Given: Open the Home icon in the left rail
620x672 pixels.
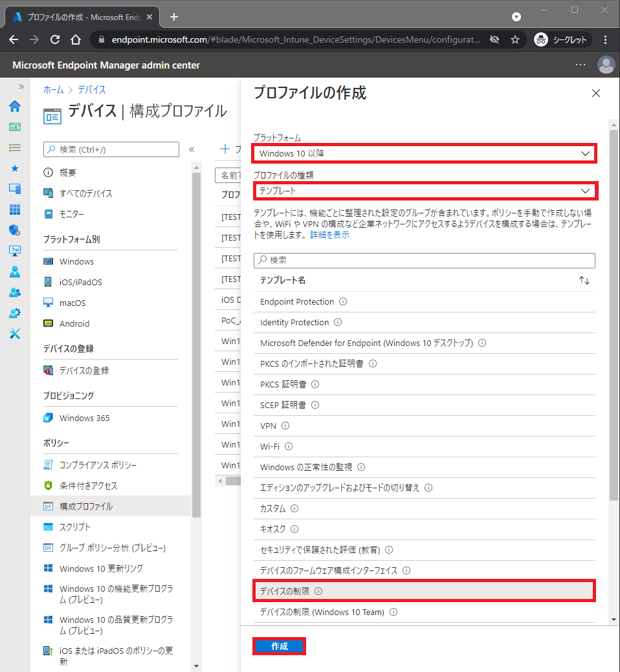Looking at the screenshot, I should pos(15,106).
